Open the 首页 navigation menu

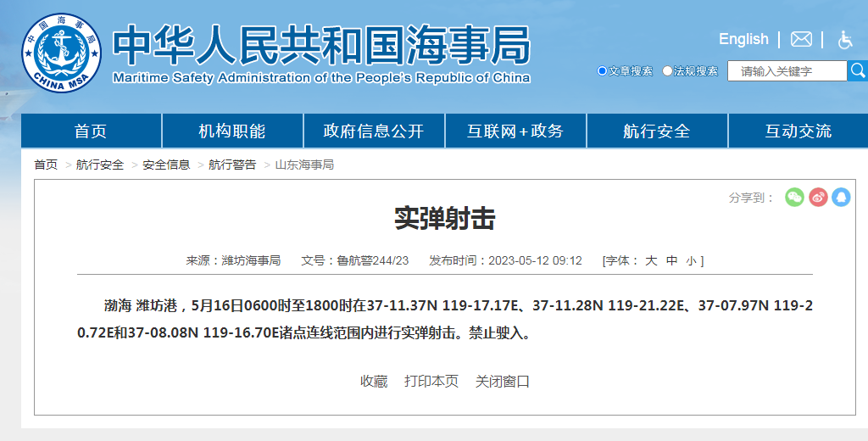[x=91, y=131]
